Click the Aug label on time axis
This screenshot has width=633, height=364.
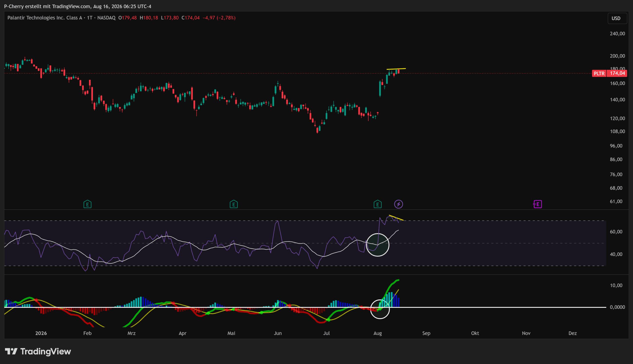(378, 333)
